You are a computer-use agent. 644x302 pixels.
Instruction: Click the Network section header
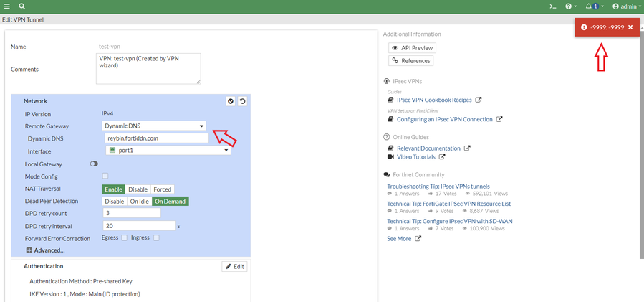click(x=35, y=101)
